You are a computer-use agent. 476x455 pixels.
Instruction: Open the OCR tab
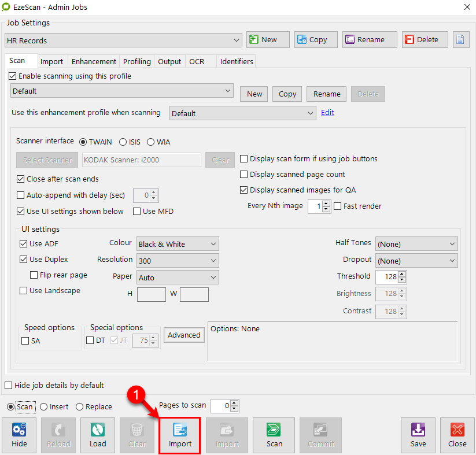click(197, 61)
